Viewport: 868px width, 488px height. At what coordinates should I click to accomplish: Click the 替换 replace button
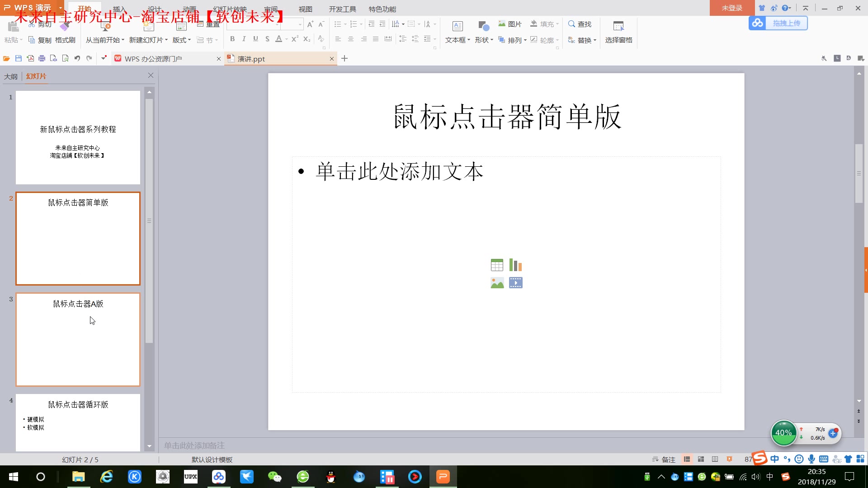(x=585, y=40)
